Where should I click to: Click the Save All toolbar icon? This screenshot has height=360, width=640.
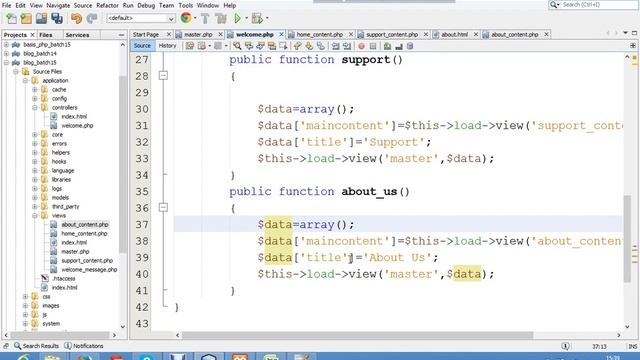57,18
